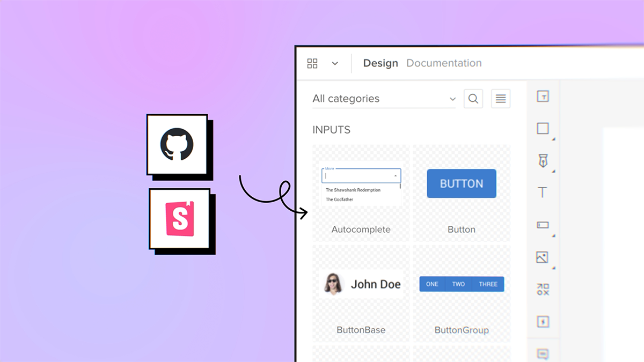This screenshot has height=362, width=644.
Task: Click the GitHub logo tile
Action: 177,144
